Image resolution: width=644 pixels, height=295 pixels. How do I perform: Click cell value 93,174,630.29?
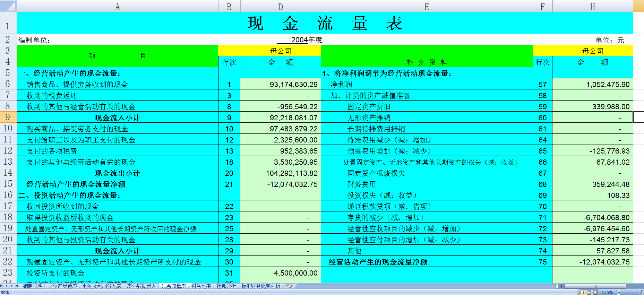(x=281, y=84)
